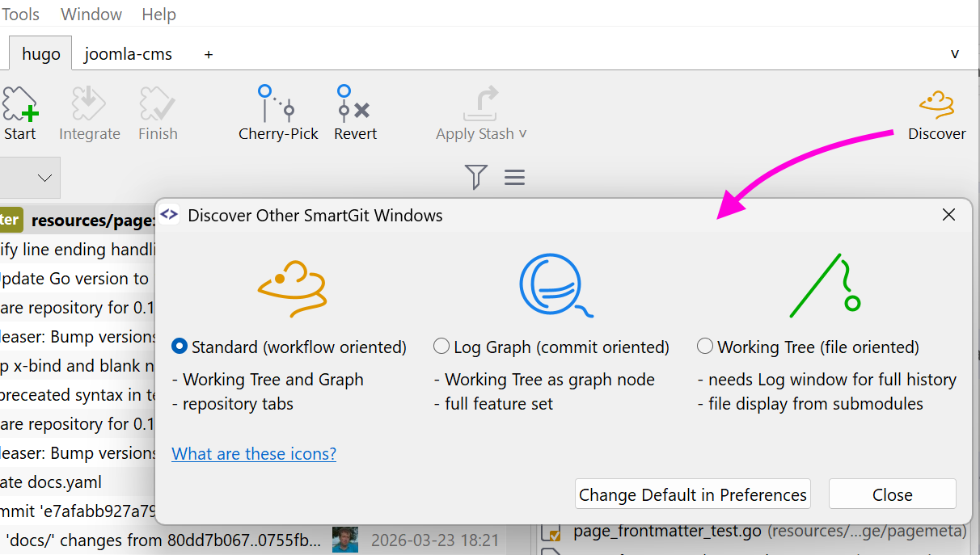Image resolution: width=980 pixels, height=555 pixels.
Task: Click the author avatar thumbnail in the commit list
Action: pyautogui.click(x=344, y=540)
